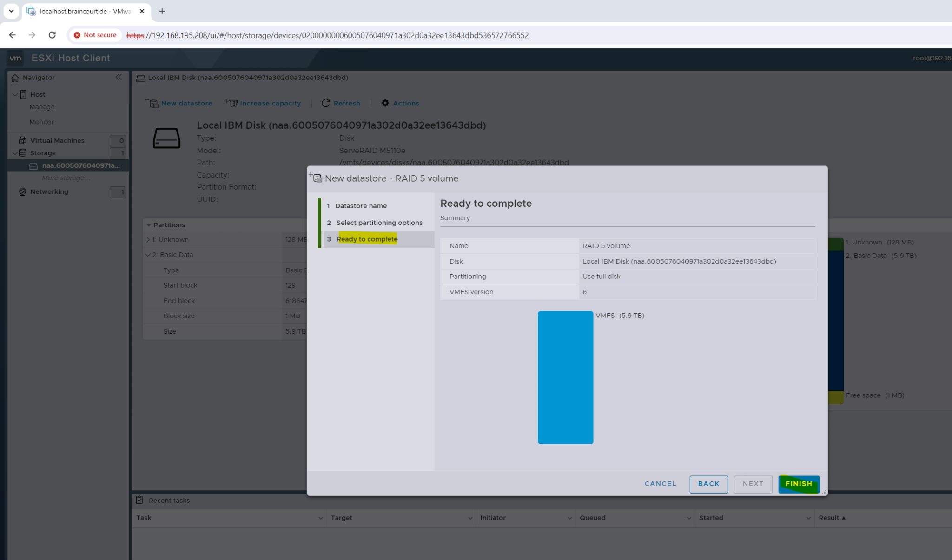Image resolution: width=952 pixels, height=560 pixels.
Task: Click the green Free space segment
Action: coord(834,395)
